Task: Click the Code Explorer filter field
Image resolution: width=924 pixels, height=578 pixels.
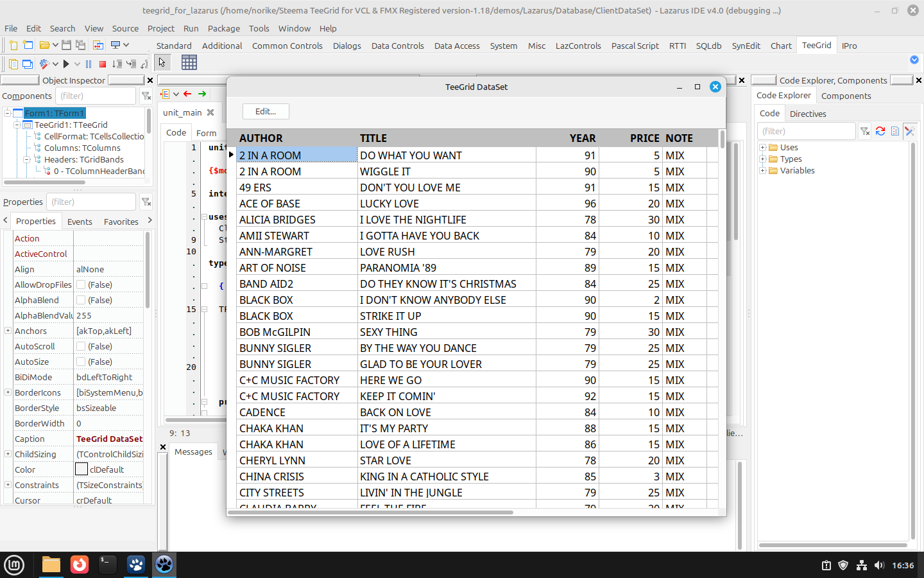Action: pyautogui.click(x=807, y=131)
